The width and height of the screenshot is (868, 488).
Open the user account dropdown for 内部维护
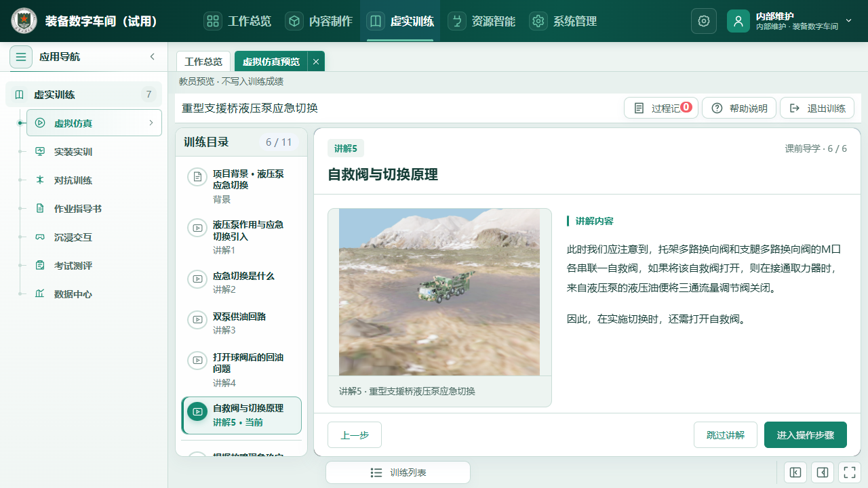point(790,21)
